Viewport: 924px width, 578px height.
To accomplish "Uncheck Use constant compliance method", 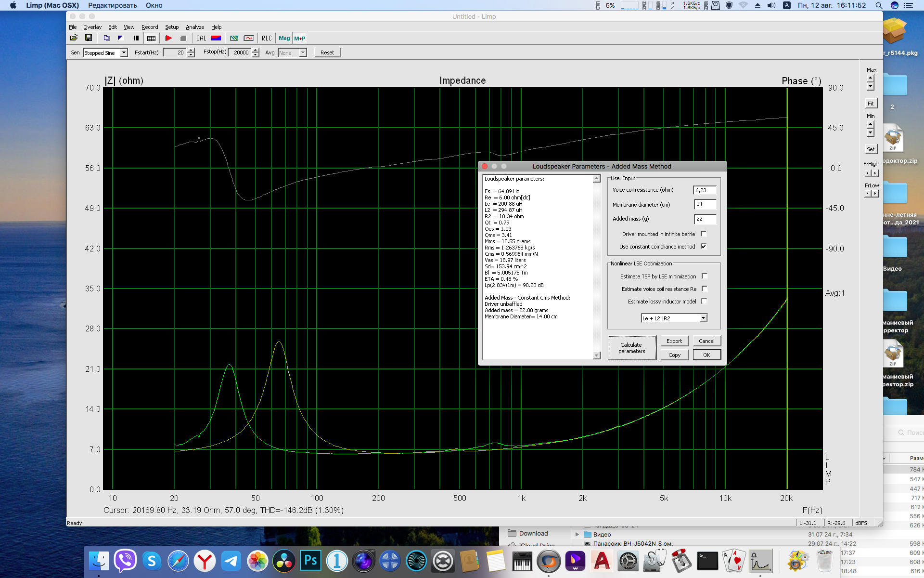I will [x=704, y=247].
